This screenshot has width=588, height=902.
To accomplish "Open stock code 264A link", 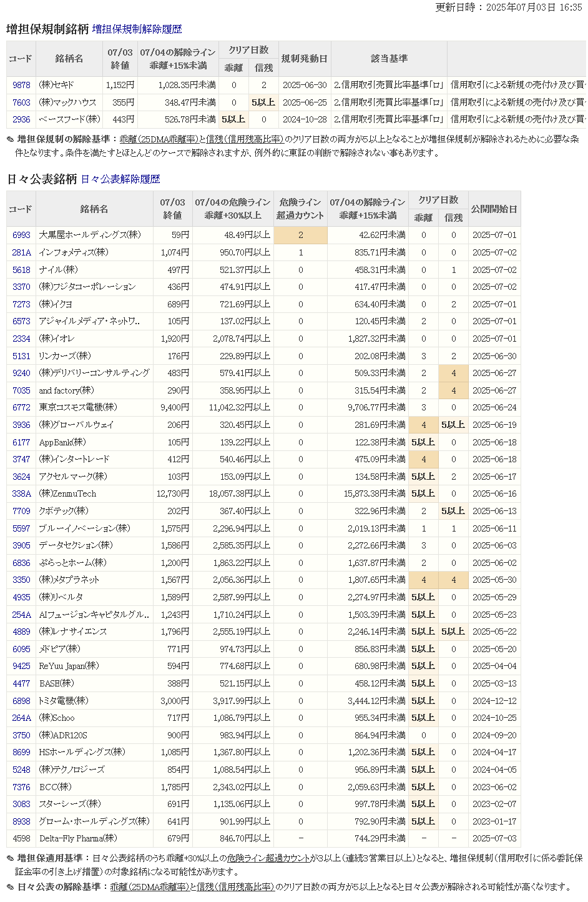I will [x=21, y=718].
